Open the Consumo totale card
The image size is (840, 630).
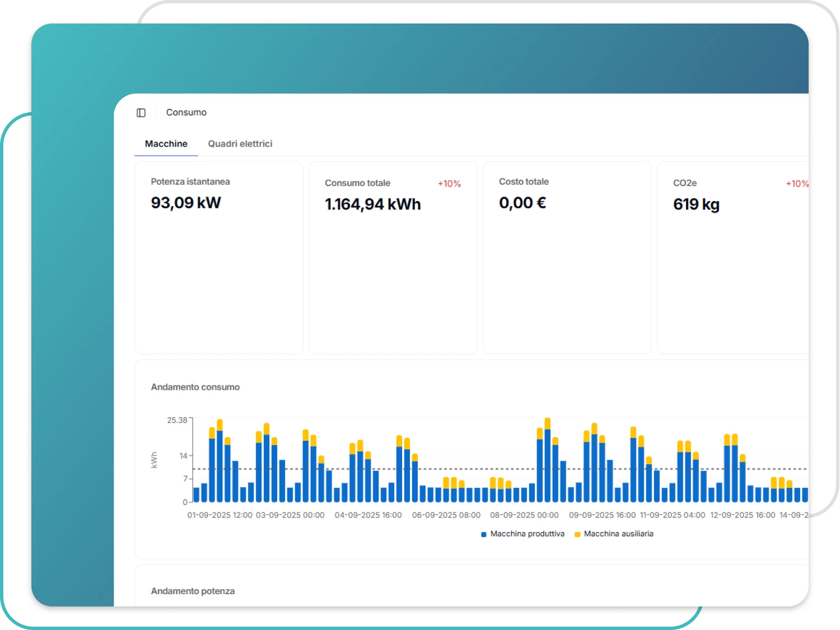[x=393, y=258]
